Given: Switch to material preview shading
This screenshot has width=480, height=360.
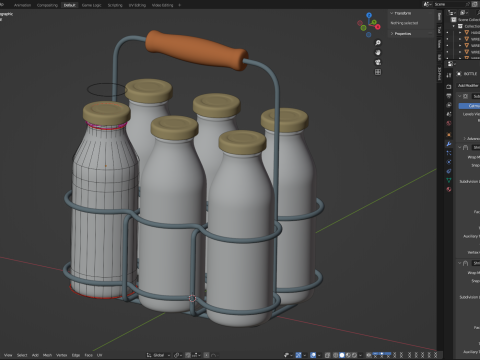Looking at the screenshot, I should [348, 355].
